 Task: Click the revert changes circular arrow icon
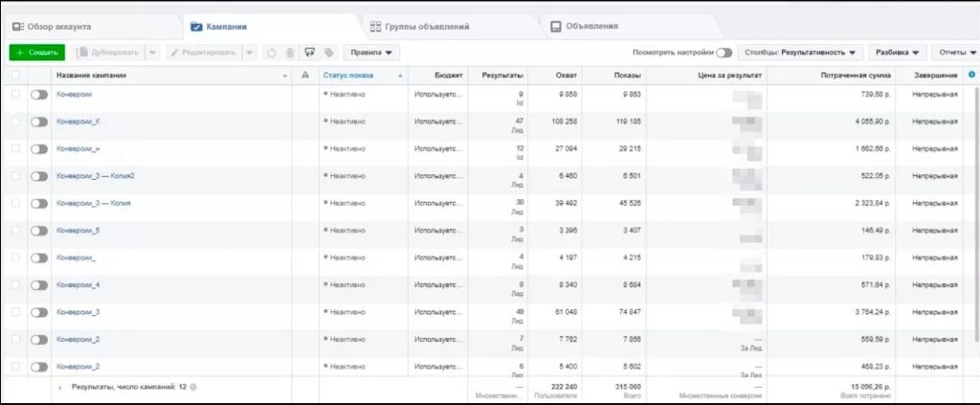tap(271, 53)
